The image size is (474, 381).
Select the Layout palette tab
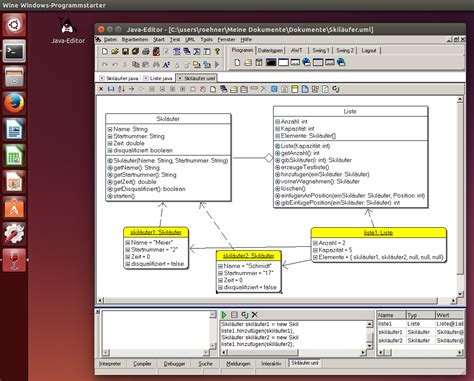pyautogui.click(x=369, y=51)
